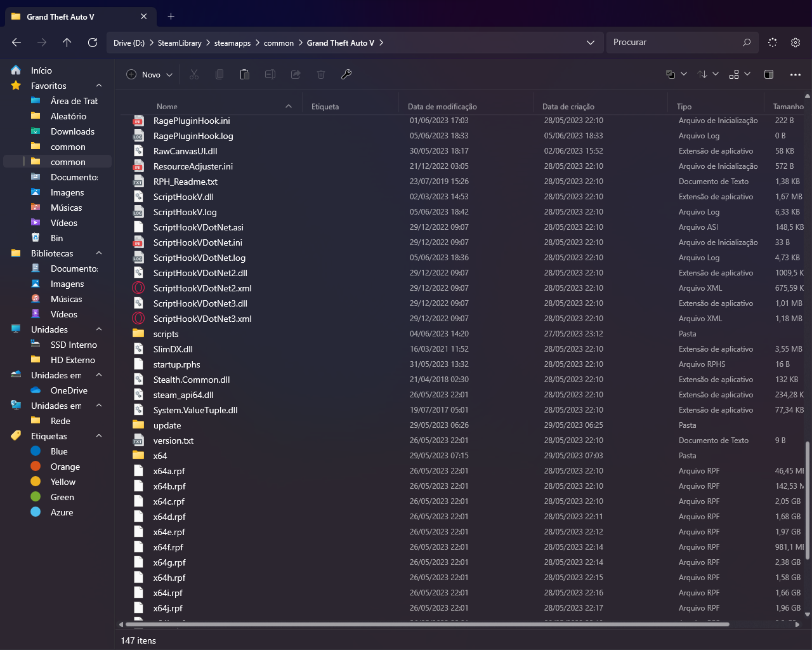
Task: Select the file RagePluginHook.ini
Action: [192, 121]
